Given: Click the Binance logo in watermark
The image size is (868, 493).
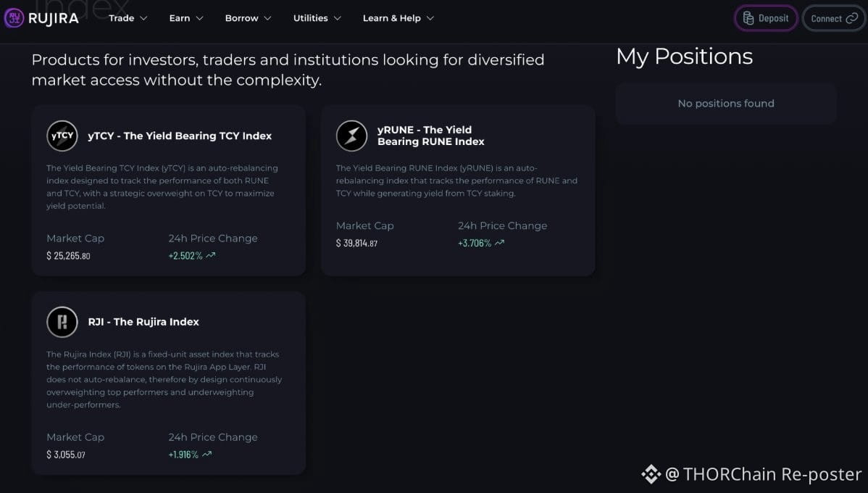Looking at the screenshot, I should pos(651,474).
